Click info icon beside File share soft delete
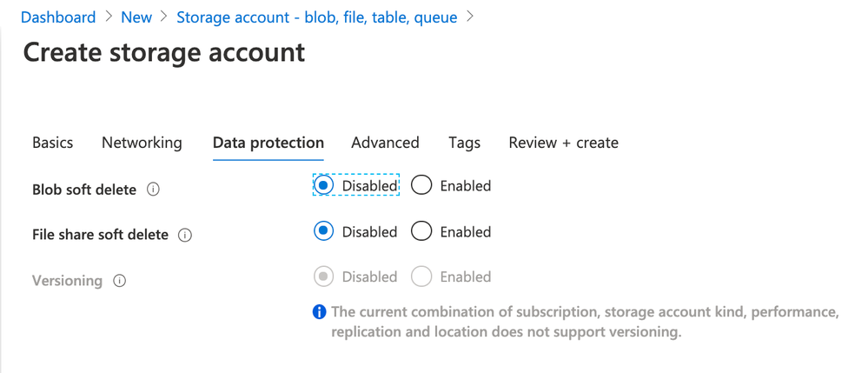This screenshot has height=373, width=868. [x=184, y=235]
